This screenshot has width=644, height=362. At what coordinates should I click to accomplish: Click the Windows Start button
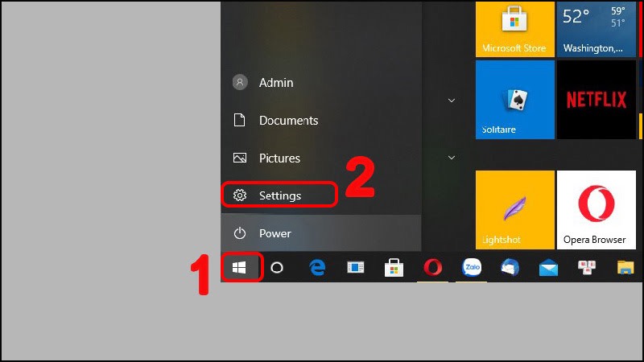tap(240, 267)
